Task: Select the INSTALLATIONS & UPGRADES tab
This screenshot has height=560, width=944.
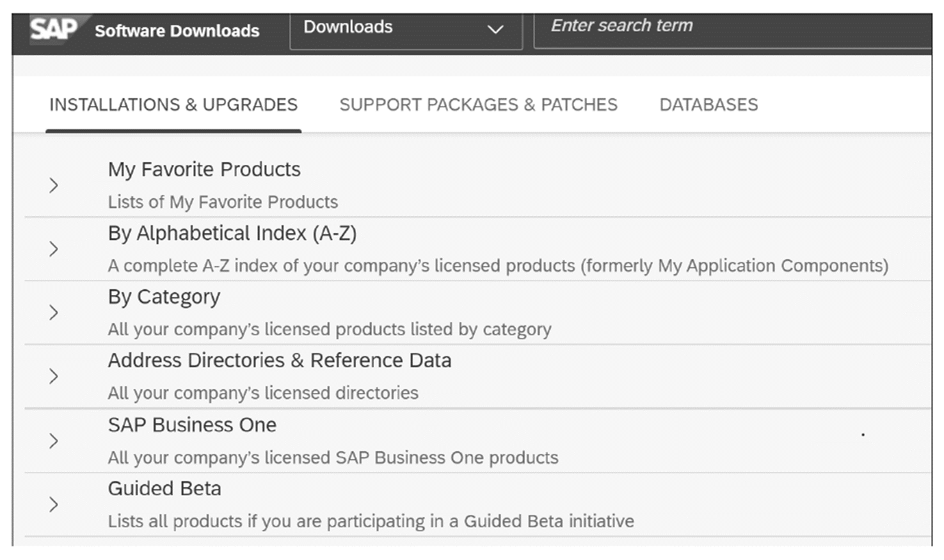Action: (x=173, y=104)
